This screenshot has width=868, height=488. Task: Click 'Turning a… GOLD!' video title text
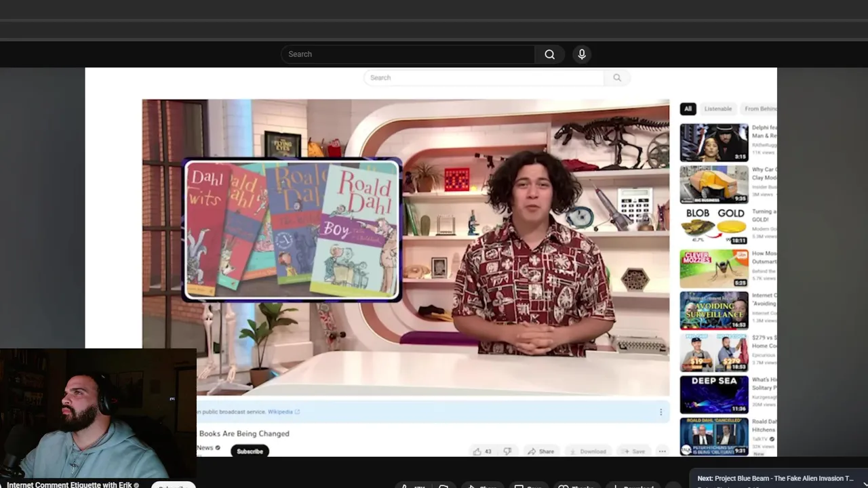764,216
